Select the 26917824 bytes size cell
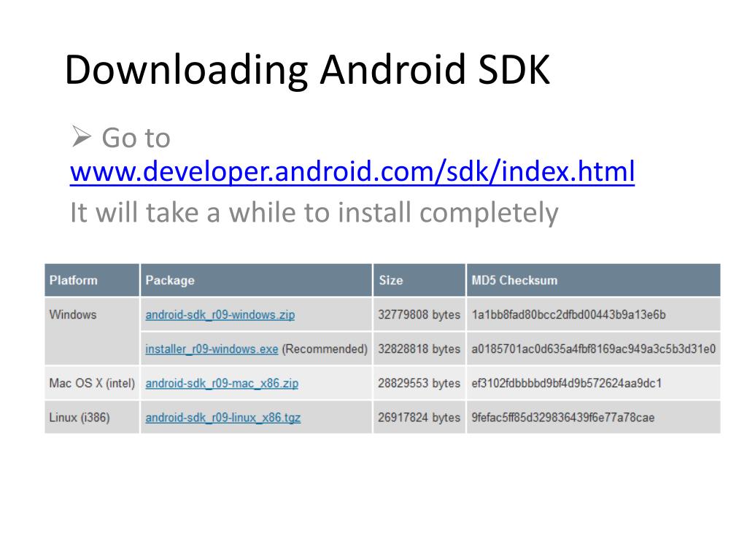The image size is (747, 560). coord(419,417)
